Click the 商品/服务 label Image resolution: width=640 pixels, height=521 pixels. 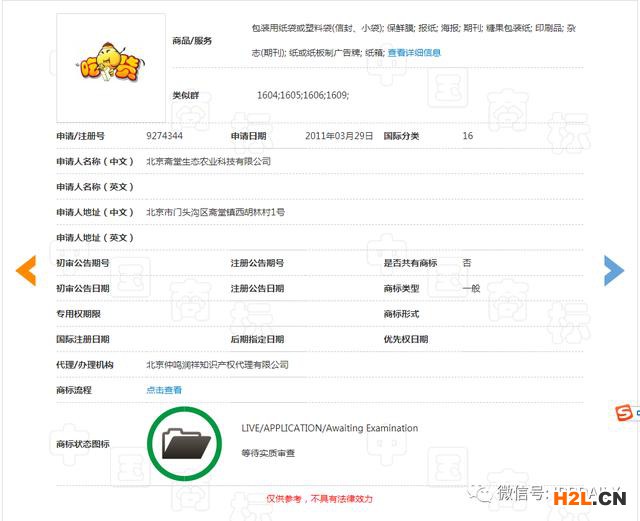click(192, 42)
